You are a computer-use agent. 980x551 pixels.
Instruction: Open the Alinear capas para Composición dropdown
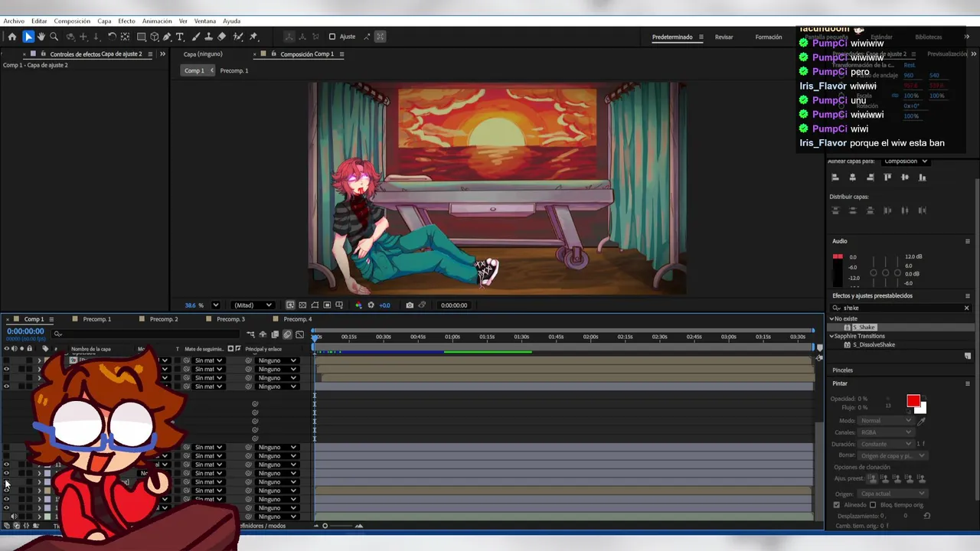[x=906, y=161]
